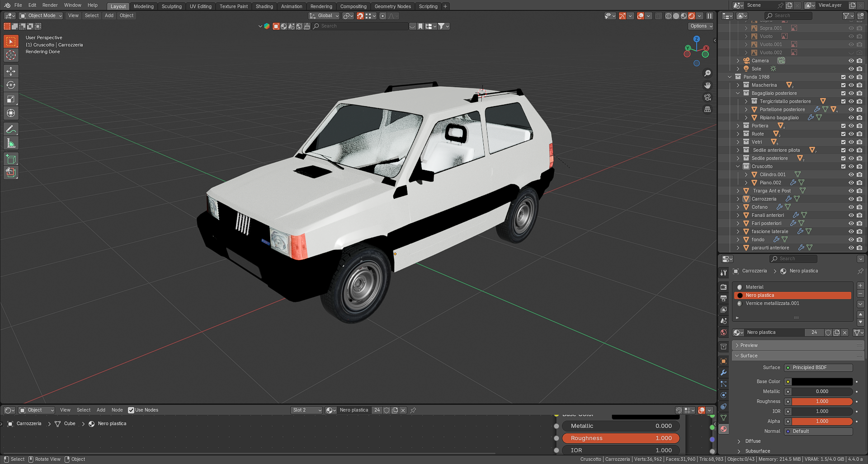Hide the Camera object in viewport
Viewport: 868px width, 464px height.
(851, 61)
